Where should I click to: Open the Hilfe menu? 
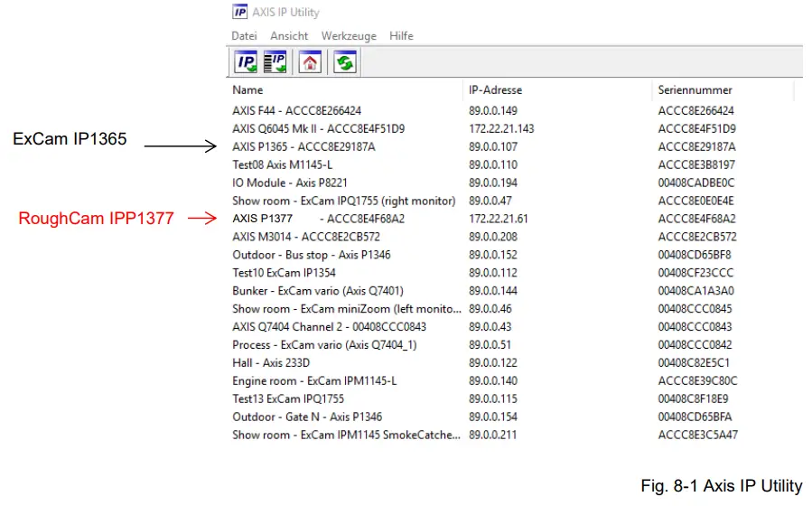click(401, 36)
